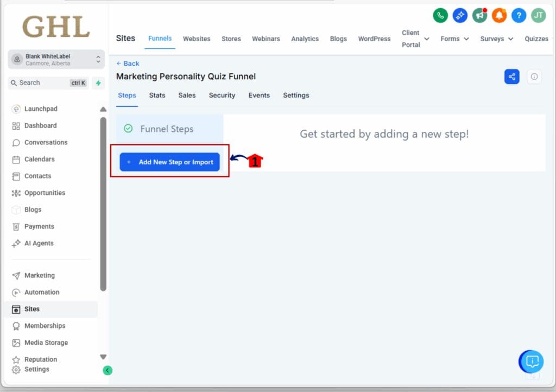
Task: Switch to the Websites tab
Action: tap(197, 39)
